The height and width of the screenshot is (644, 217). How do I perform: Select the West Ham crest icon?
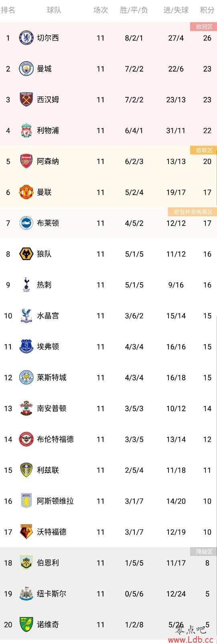click(26, 100)
